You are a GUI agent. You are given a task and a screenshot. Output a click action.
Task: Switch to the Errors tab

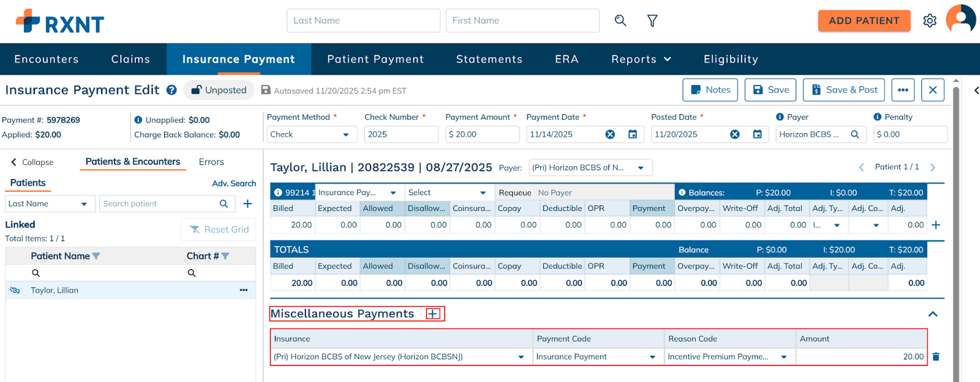coord(211,162)
